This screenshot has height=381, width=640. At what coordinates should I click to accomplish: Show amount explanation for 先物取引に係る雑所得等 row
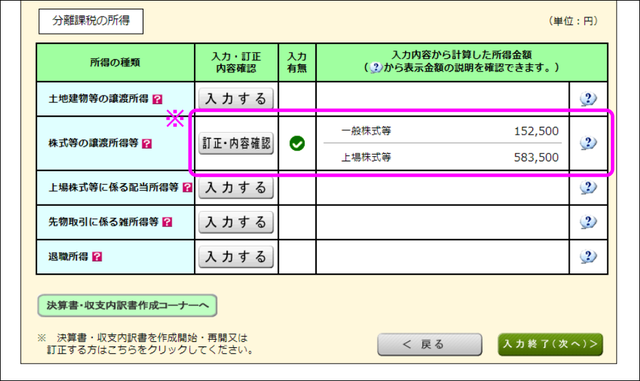588,222
